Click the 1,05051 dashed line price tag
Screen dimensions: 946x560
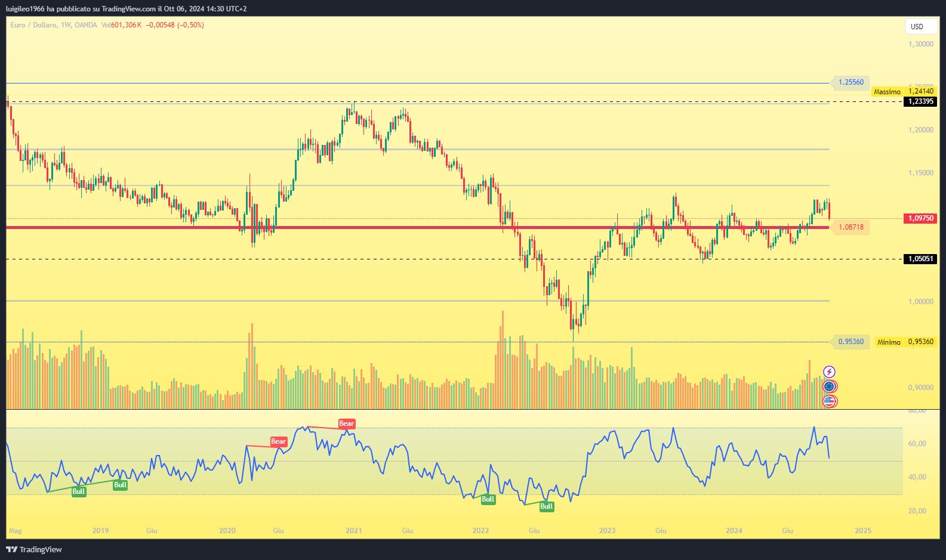click(921, 259)
